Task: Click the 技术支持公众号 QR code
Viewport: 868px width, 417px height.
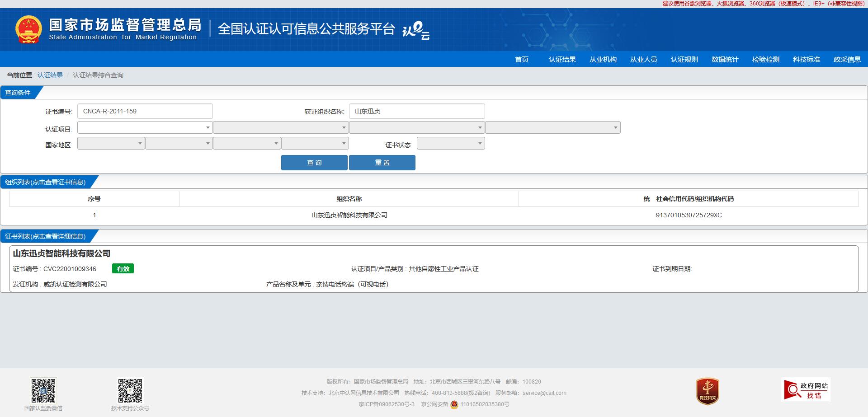Action: 130,389
